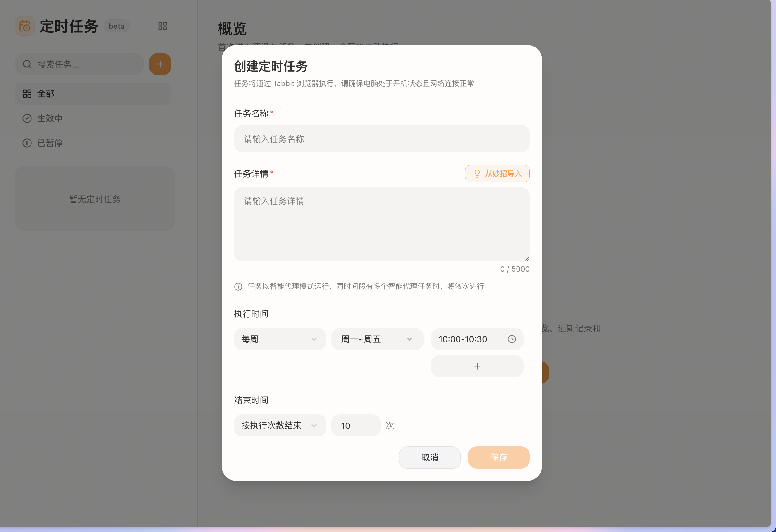The image size is (776, 532).
Task: Click the info icon beside agent mode note
Action: click(238, 287)
